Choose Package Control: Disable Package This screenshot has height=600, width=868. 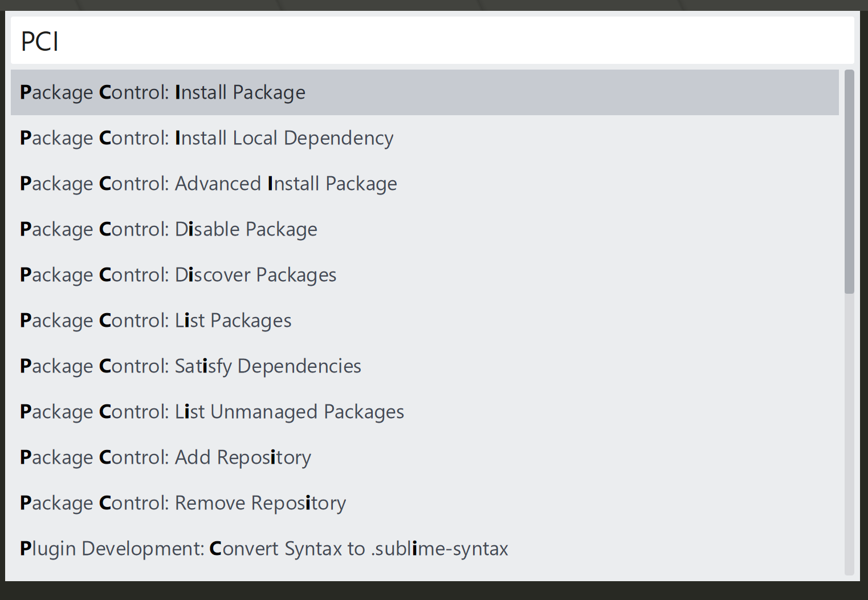tap(425, 229)
